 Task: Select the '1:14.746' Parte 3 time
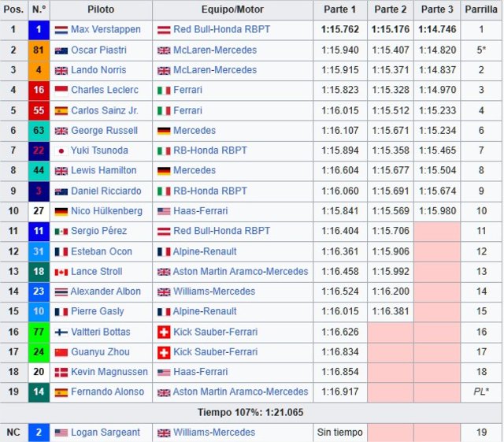[x=437, y=30]
